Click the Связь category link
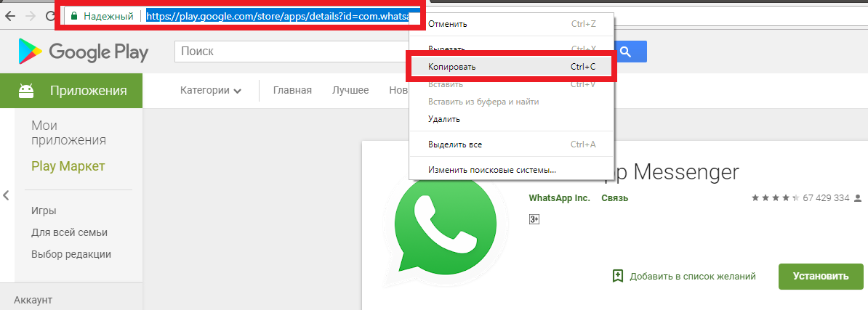Image resolution: width=868 pixels, height=310 pixels. [x=614, y=197]
